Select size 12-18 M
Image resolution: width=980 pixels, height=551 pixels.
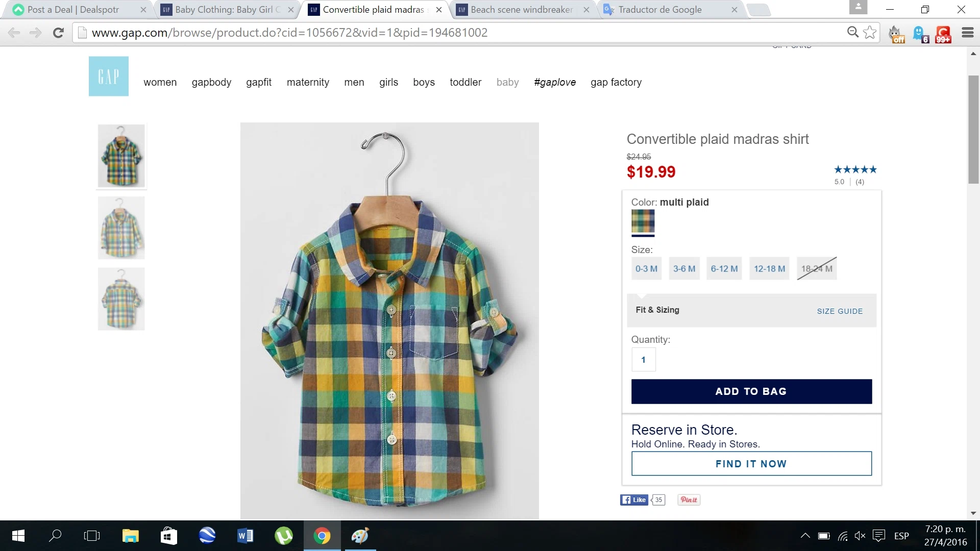769,269
